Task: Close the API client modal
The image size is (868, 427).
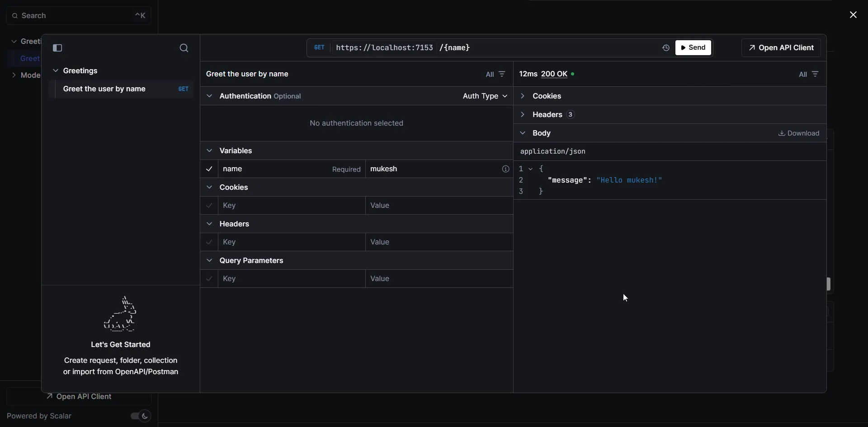Action: click(x=853, y=15)
